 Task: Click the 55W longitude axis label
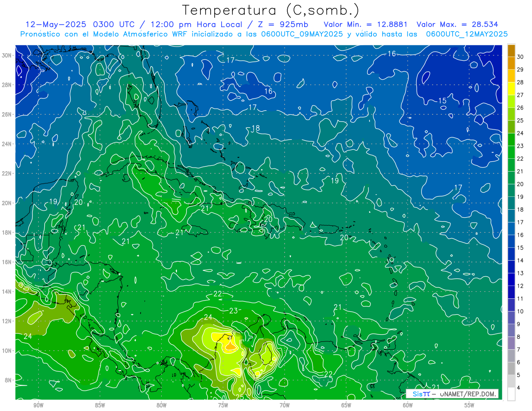(x=469, y=405)
